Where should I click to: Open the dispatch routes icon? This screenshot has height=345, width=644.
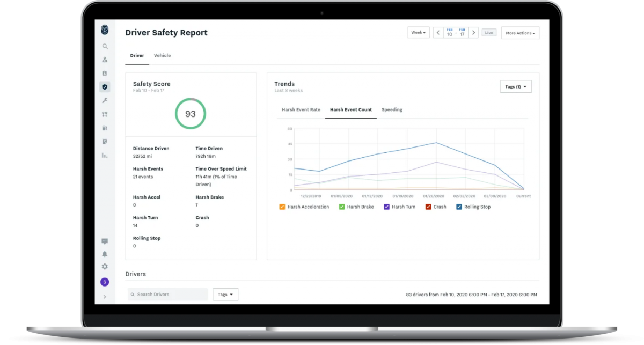105,114
